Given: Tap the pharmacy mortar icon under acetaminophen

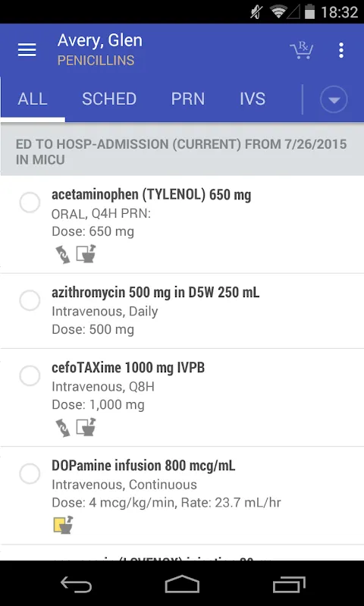Looking at the screenshot, I should tap(86, 254).
